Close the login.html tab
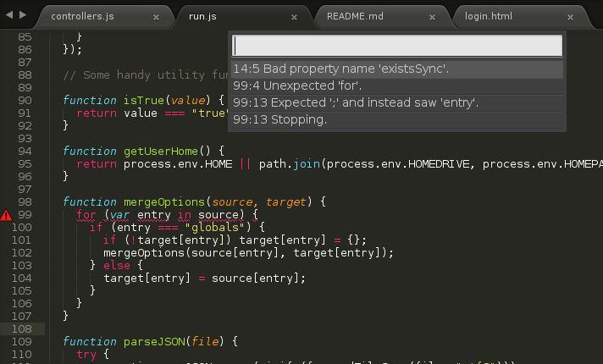The height and width of the screenshot is (364, 603). 570,17
